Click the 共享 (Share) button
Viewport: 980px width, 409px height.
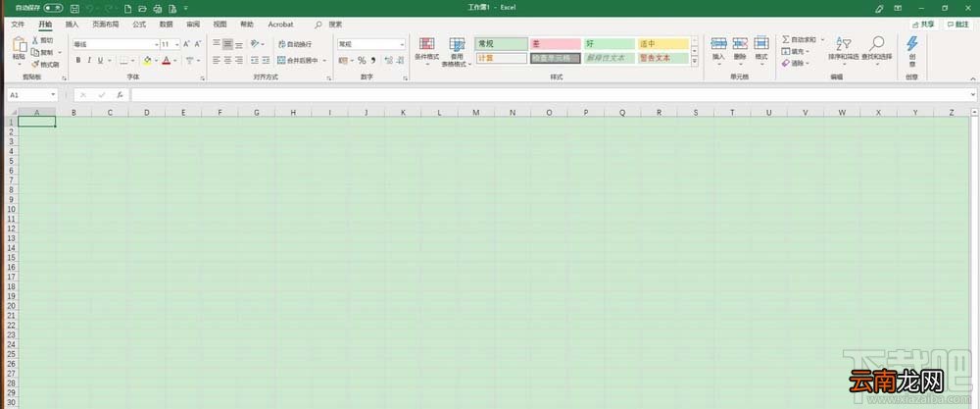(924, 25)
